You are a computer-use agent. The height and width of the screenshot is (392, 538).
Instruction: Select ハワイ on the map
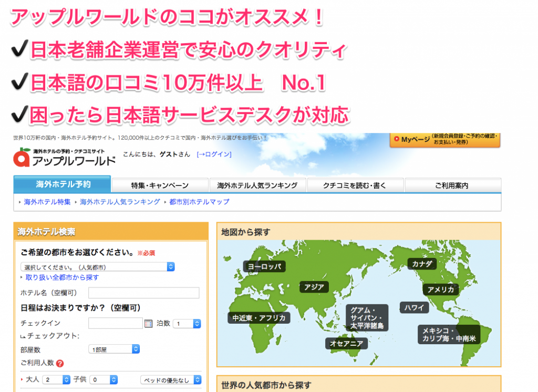click(x=414, y=307)
